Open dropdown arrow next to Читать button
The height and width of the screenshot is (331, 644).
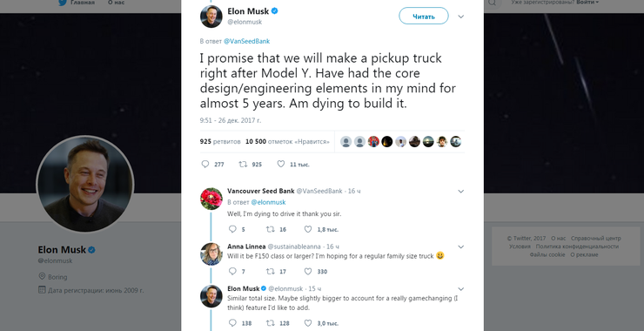(461, 17)
